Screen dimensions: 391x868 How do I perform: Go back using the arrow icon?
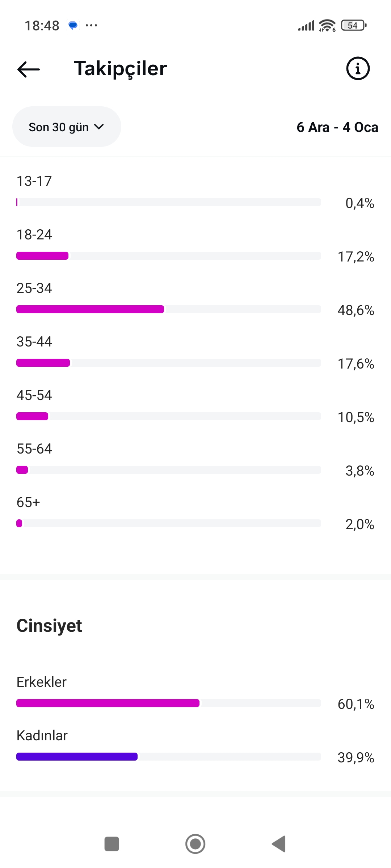click(x=29, y=69)
